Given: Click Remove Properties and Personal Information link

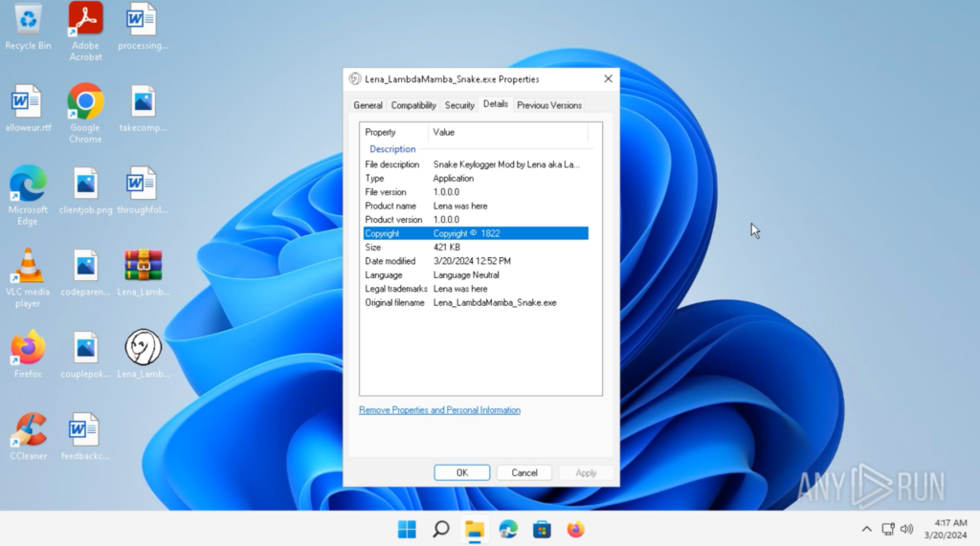Looking at the screenshot, I should [x=439, y=410].
